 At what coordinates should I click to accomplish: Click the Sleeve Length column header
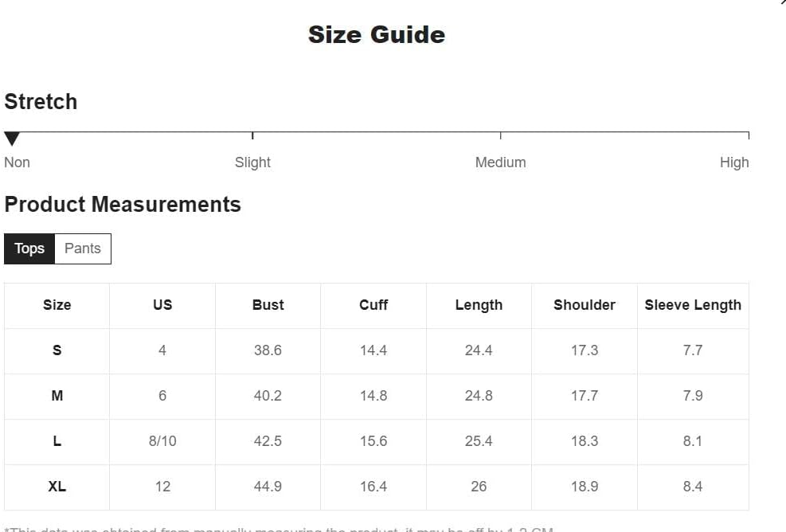click(x=693, y=305)
